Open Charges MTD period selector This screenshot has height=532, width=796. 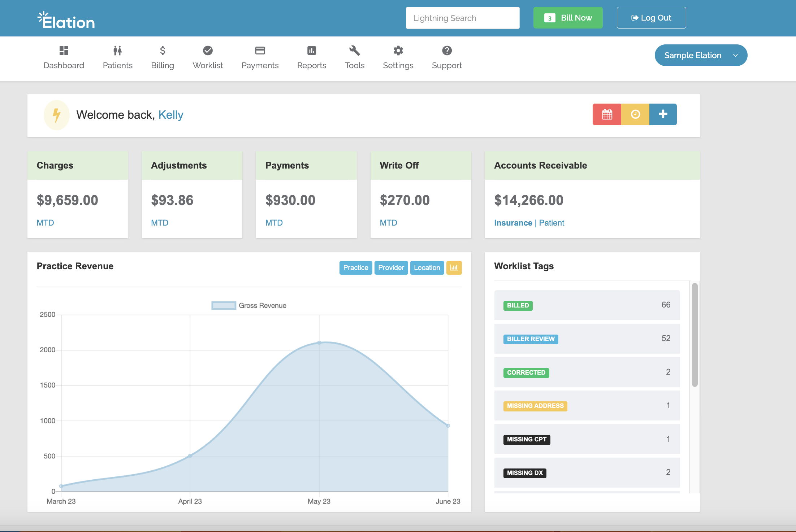coord(45,223)
